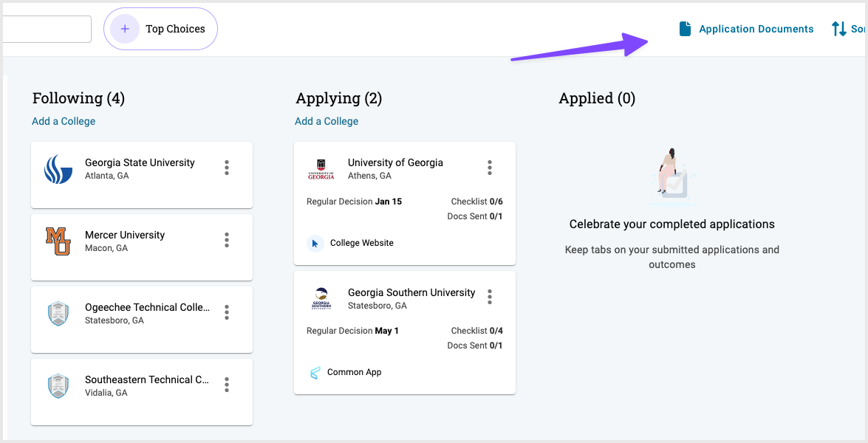Select the Georgia Southern University name
The height and width of the screenshot is (443, 868).
point(411,292)
